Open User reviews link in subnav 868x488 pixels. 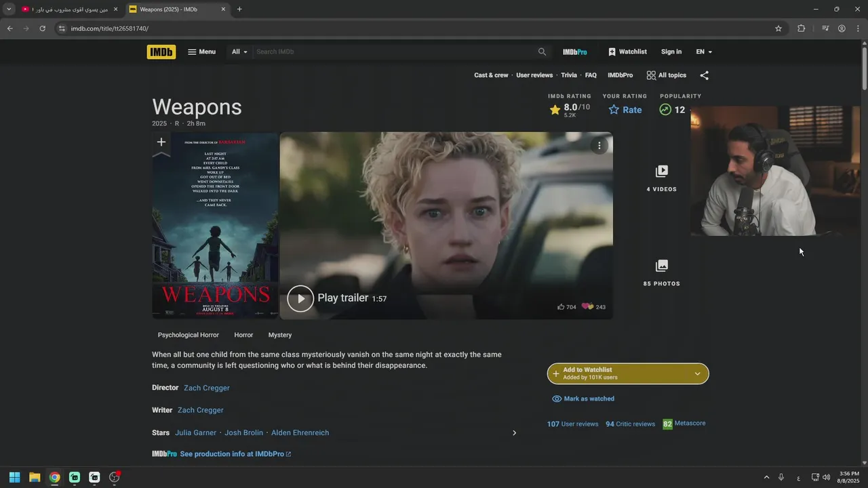point(534,75)
